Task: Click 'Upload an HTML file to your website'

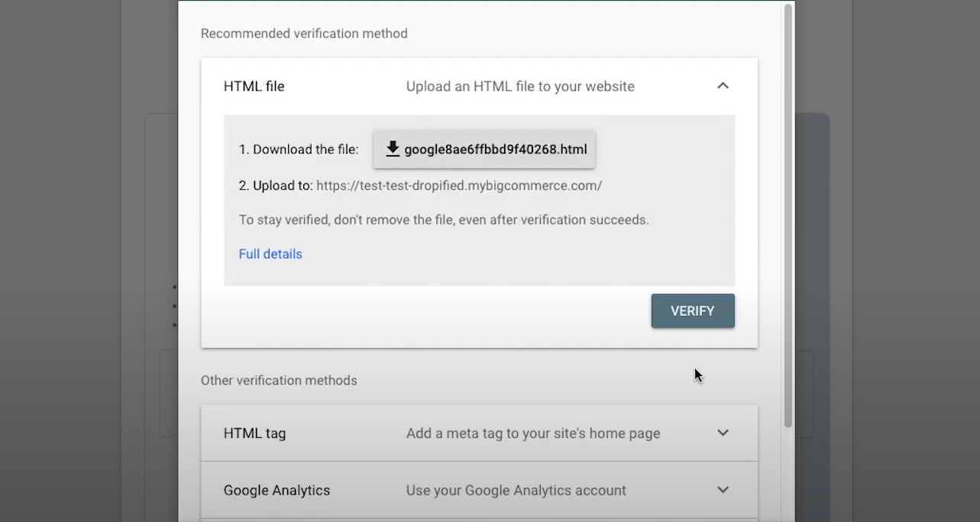Action: (x=520, y=87)
